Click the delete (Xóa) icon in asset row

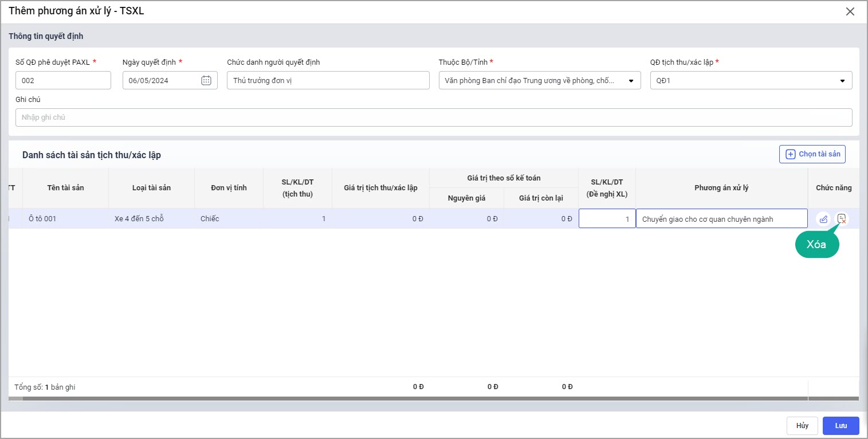[x=842, y=218]
